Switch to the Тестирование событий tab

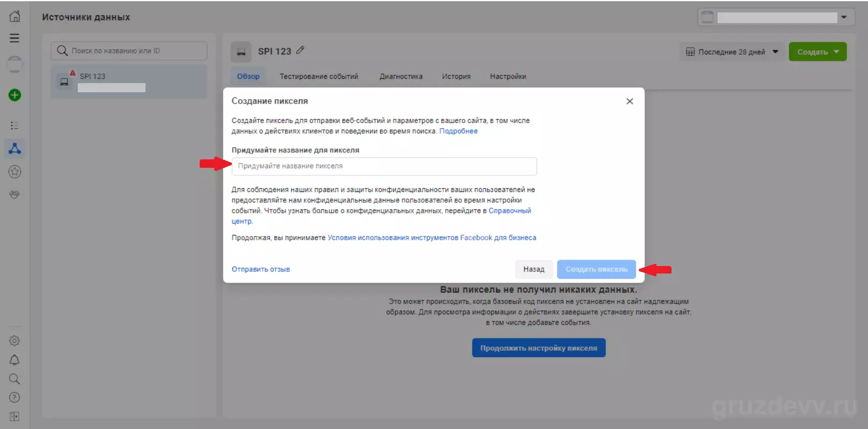click(319, 77)
